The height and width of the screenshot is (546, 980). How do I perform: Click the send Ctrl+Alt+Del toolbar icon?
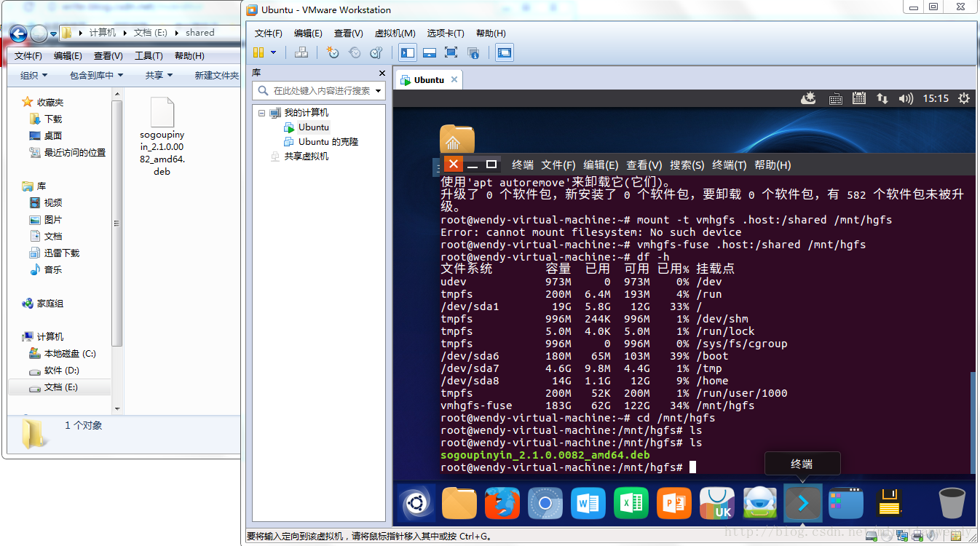(301, 52)
